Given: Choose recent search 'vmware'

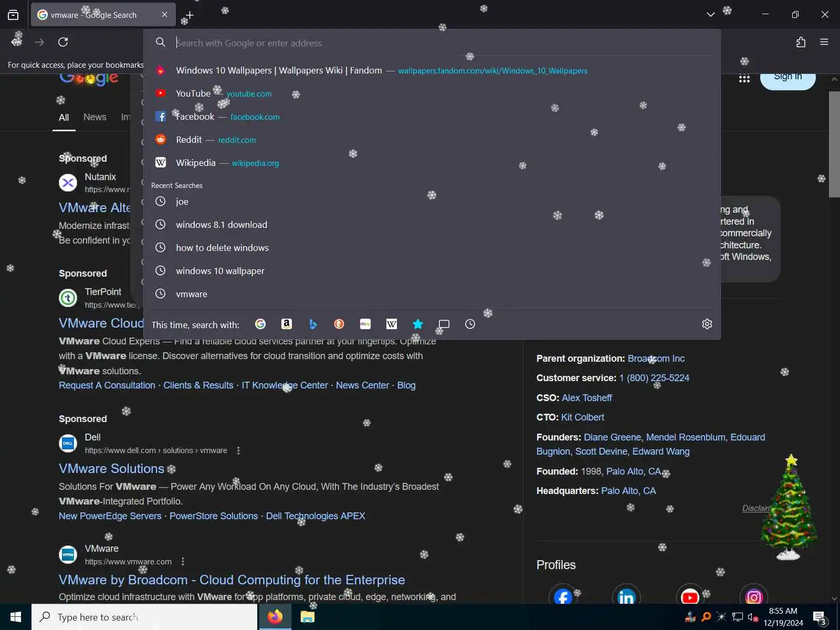Looking at the screenshot, I should click(432, 294).
